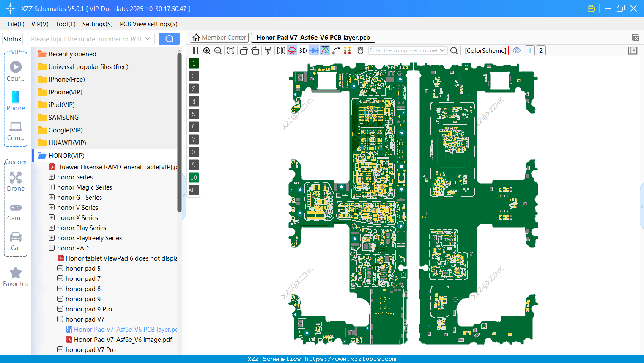Open PCB View settings(S) menu
Screen dimensions: 644x363
point(148,24)
